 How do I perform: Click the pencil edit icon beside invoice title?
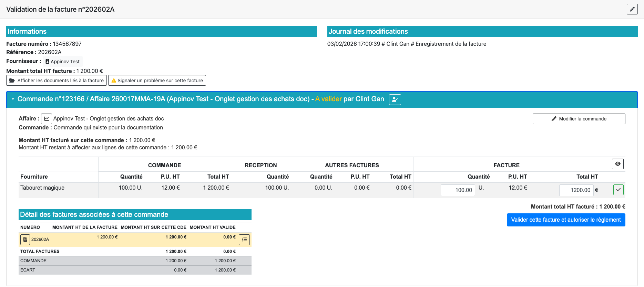632,9
